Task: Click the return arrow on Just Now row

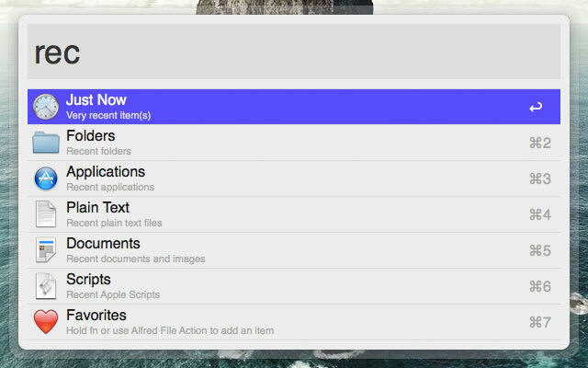Action: click(x=536, y=107)
